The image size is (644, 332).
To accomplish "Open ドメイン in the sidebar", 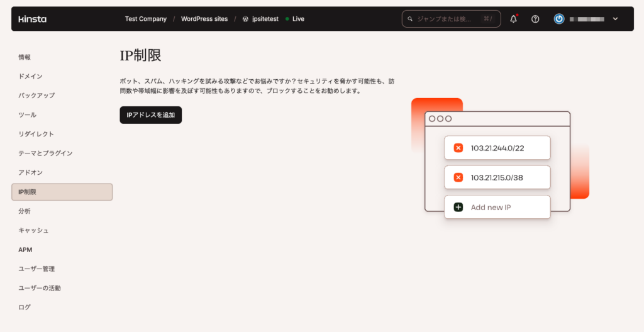I will 30,76.
